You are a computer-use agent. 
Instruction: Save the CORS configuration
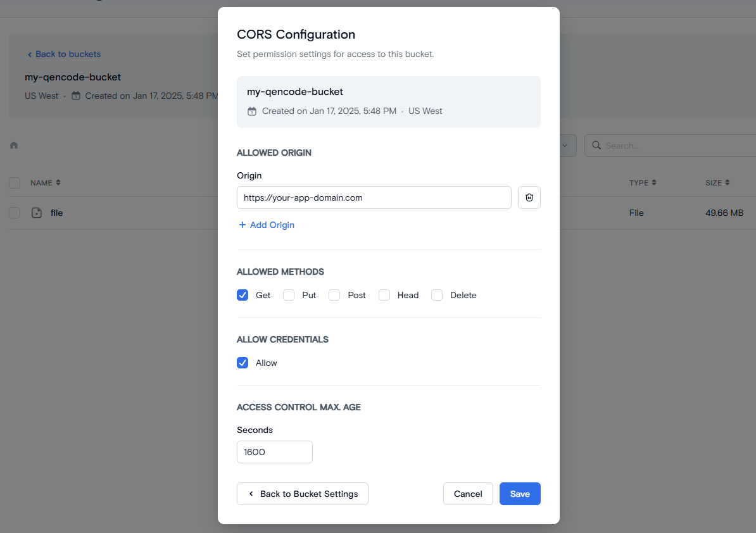coord(520,494)
